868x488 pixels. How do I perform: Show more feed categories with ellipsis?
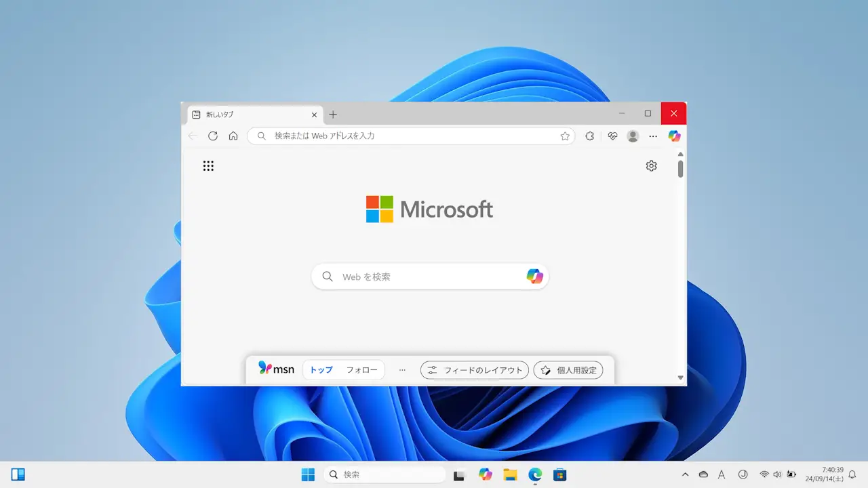402,370
